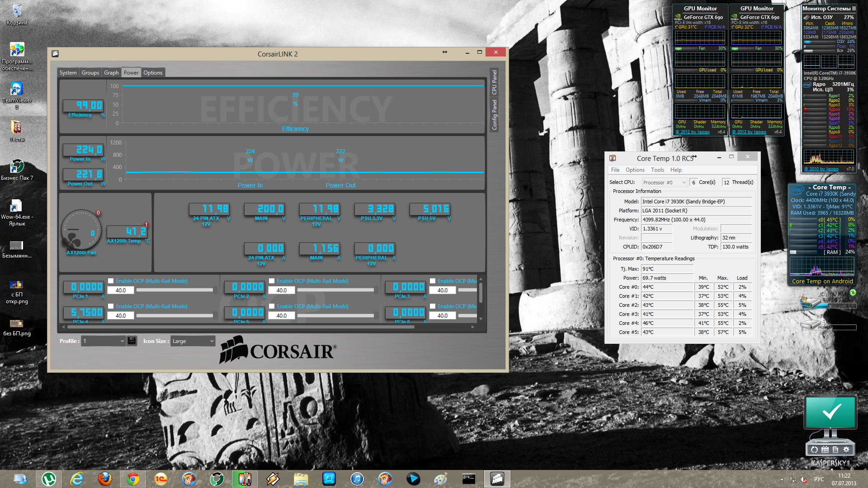Switch to the Graph tab
This screenshot has height=488, width=868.
(x=111, y=73)
